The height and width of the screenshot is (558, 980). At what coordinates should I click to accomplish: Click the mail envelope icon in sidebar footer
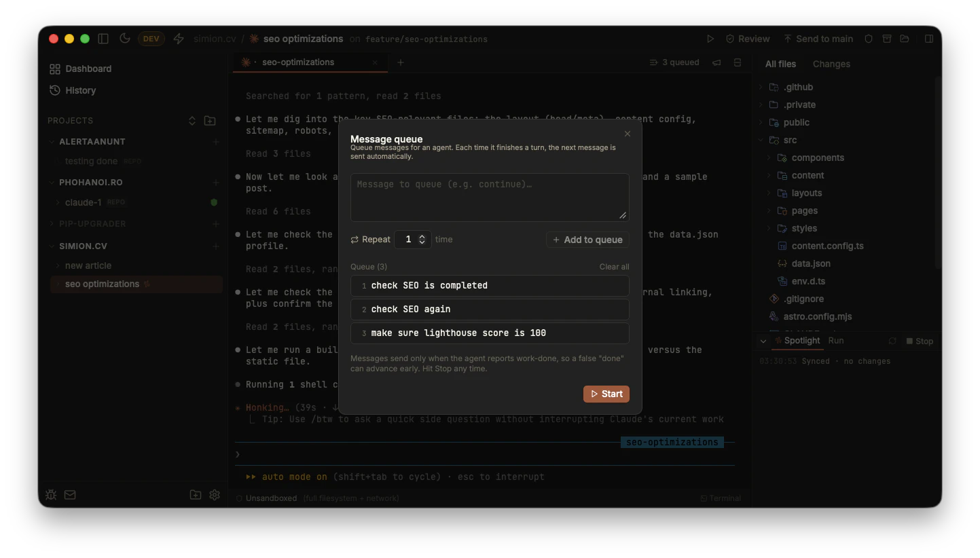pyautogui.click(x=70, y=495)
